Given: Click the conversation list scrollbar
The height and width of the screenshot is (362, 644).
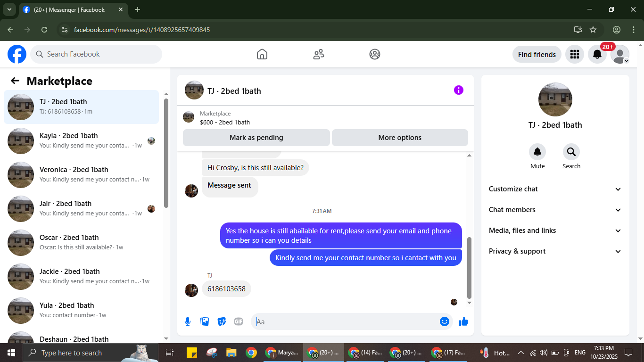Looking at the screenshot, I should tap(166, 153).
